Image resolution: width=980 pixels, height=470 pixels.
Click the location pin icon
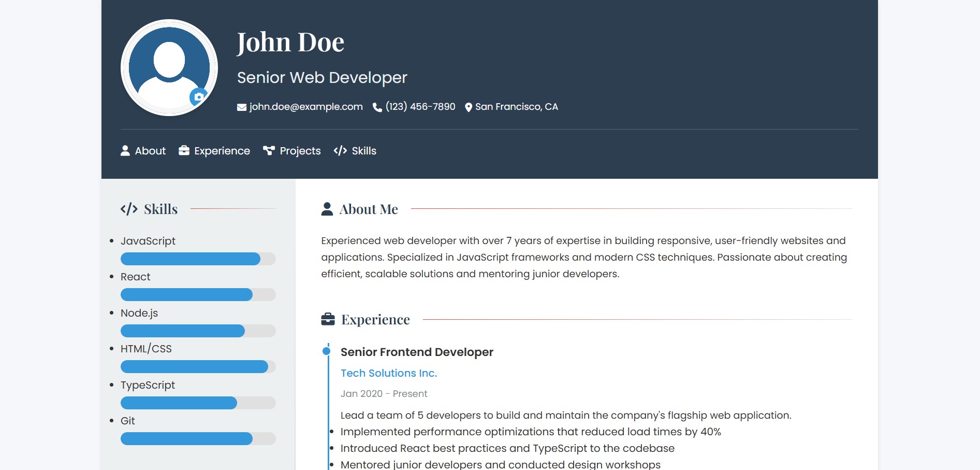click(x=469, y=107)
